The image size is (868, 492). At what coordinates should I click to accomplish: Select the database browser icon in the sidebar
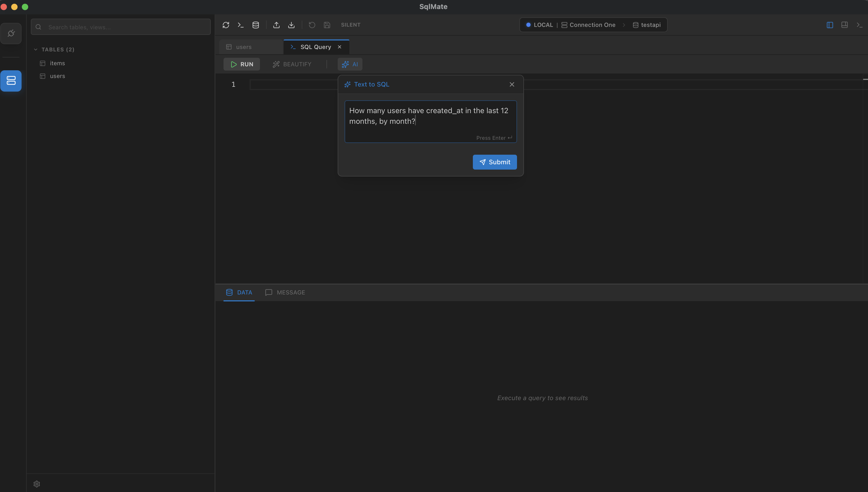tap(11, 81)
